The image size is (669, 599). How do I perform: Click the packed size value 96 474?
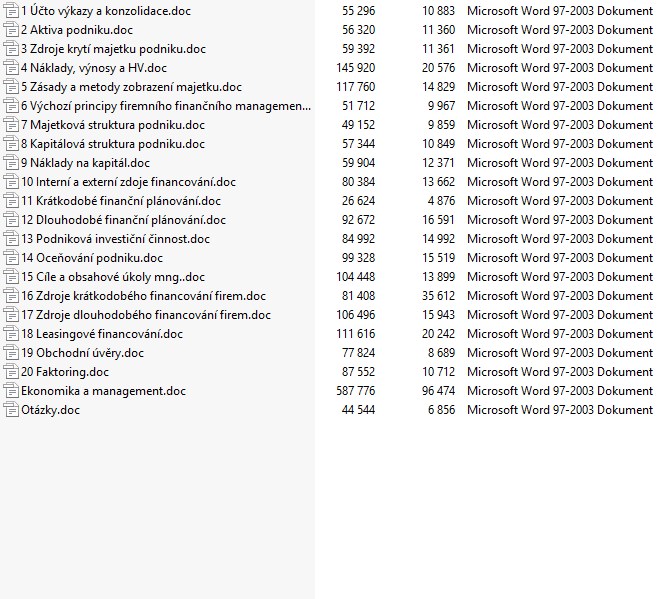point(439,390)
